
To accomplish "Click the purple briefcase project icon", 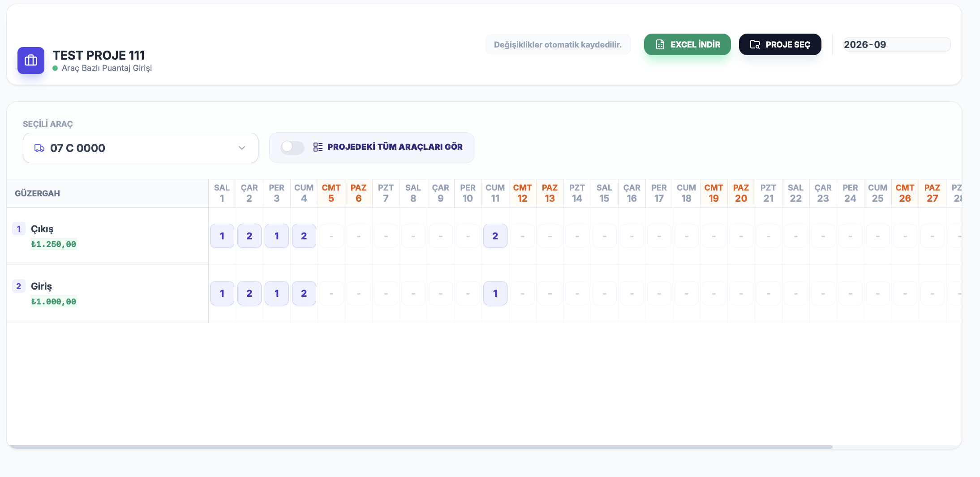I will coord(31,61).
